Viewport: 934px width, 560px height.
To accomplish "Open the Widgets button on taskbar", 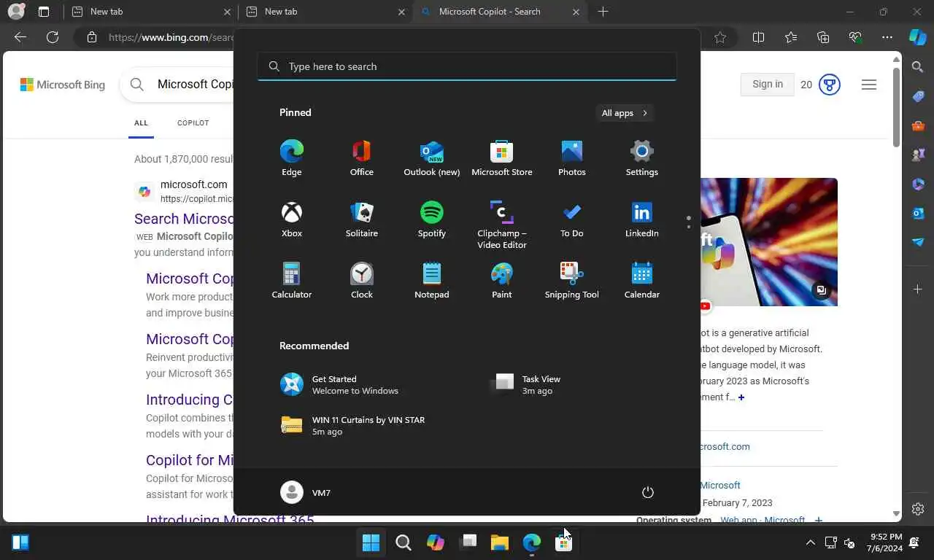I will 20,542.
